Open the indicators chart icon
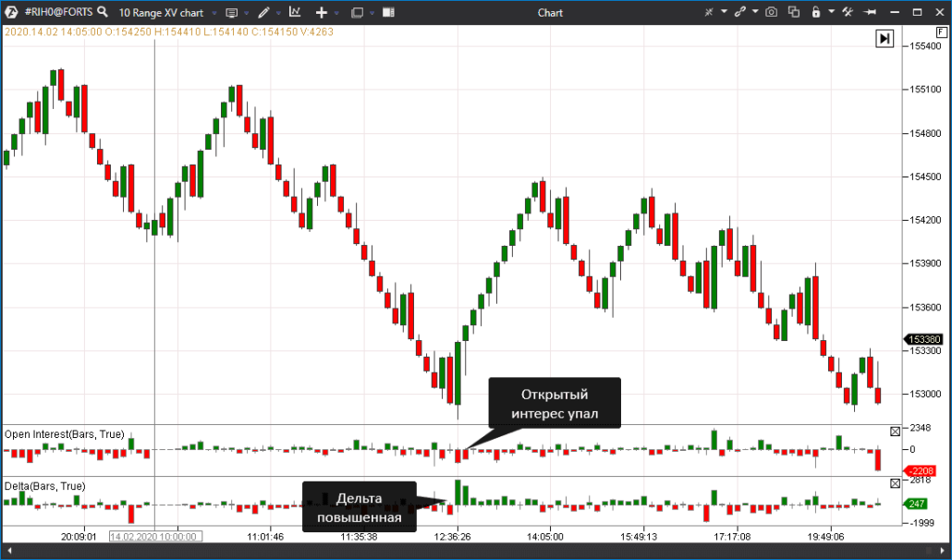The width and height of the screenshot is (952, 560). click(295, 12)
